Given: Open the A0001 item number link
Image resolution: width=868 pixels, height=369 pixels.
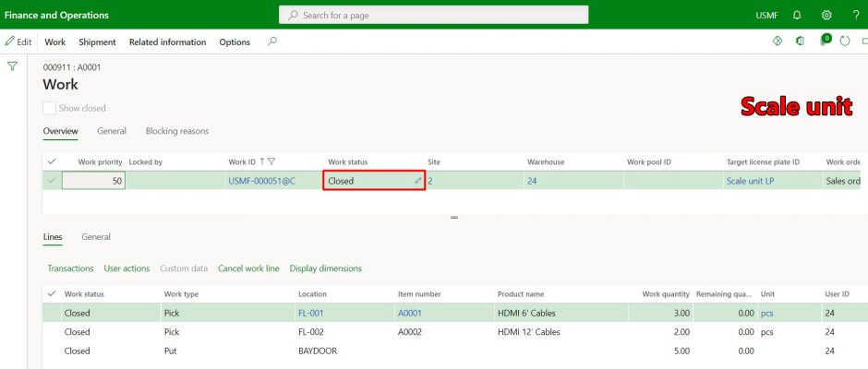Looking at the screenshot, I should 410,313.
